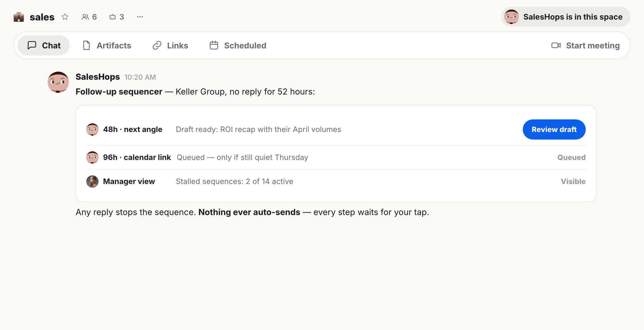
Task: Click the briefcase icon beside sales
Action: pos(19,17)
